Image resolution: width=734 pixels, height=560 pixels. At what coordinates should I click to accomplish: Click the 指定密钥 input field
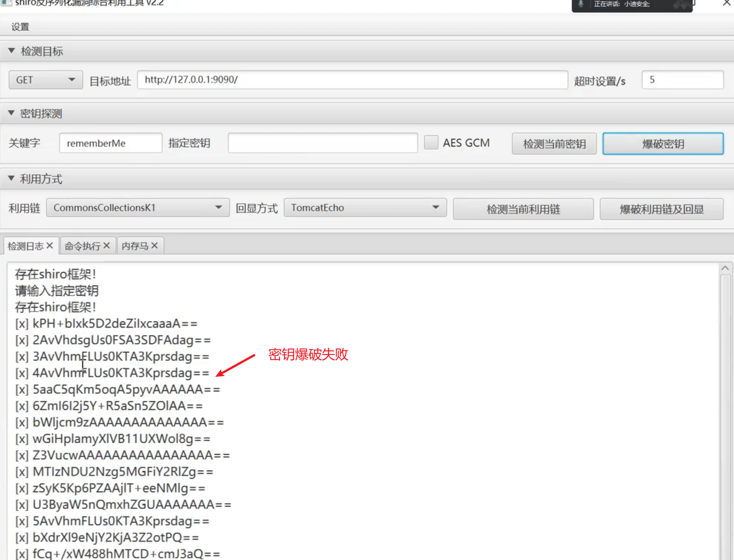(x=323, y=143)
